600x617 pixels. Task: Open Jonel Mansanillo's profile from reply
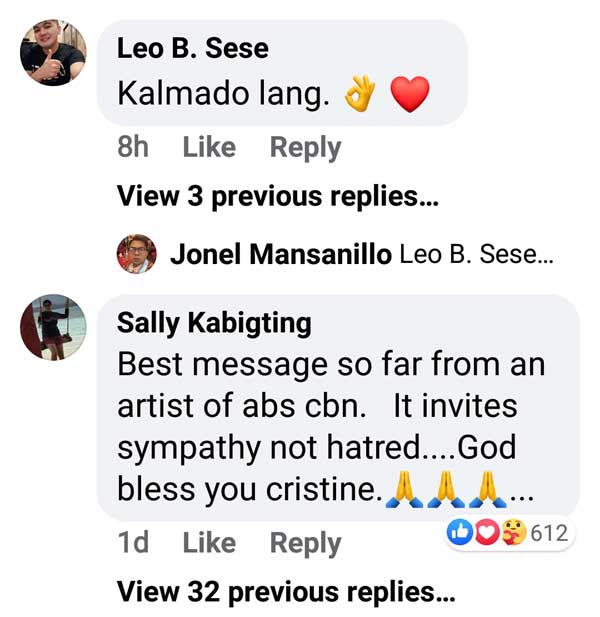(x=280, y=254)
